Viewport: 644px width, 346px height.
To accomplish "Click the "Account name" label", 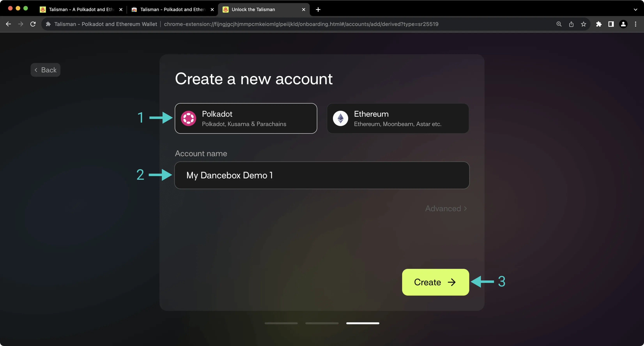I will pos(201,153).
